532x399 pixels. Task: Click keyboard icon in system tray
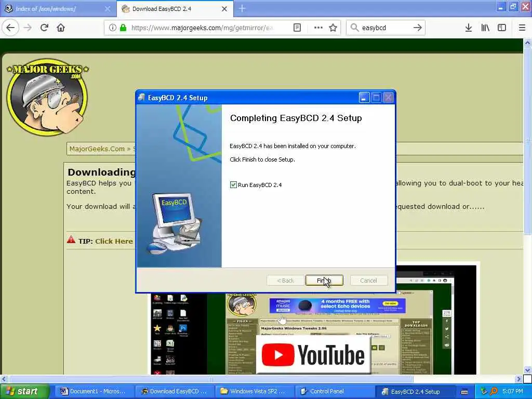(464, 392)
